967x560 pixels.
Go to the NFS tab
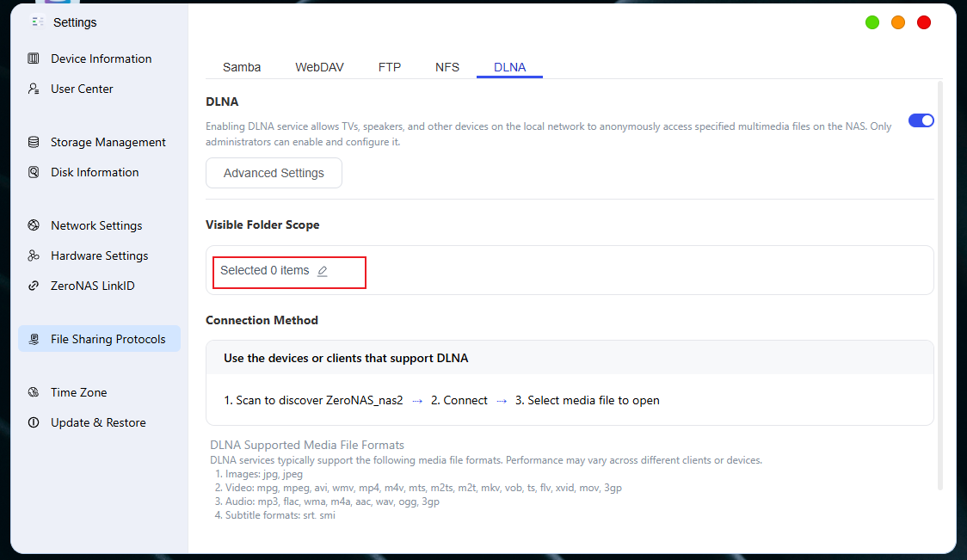(447, 67)
